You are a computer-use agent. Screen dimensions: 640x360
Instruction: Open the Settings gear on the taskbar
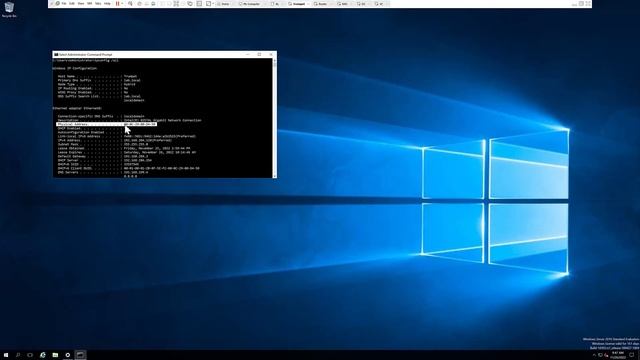(68, 355)
